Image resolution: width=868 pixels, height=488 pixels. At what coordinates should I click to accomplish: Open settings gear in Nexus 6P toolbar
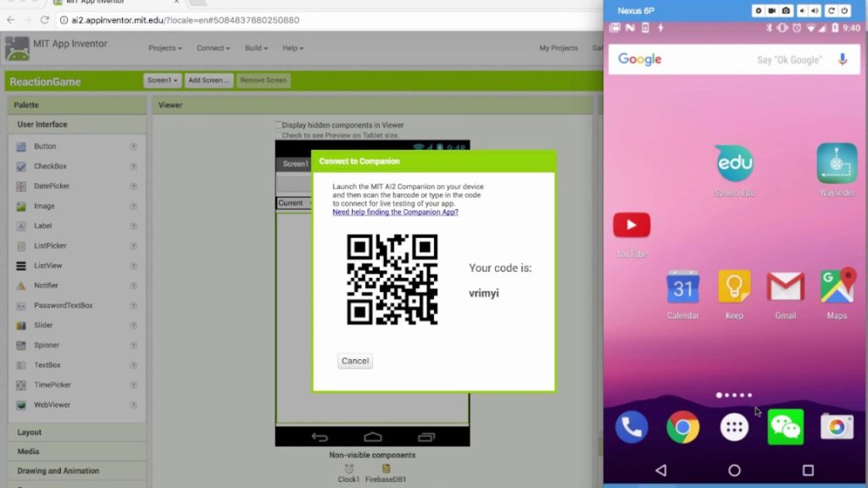pos(759,10)
